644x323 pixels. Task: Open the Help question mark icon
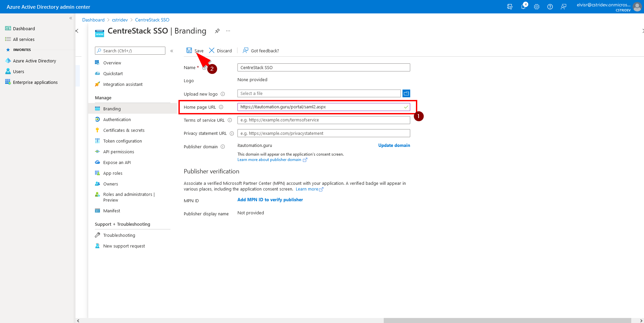pyautogui.click(x=550, y=7)
